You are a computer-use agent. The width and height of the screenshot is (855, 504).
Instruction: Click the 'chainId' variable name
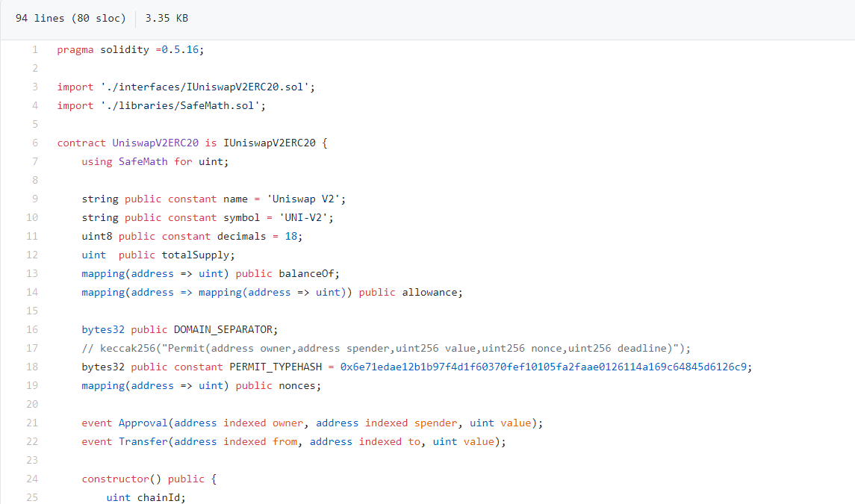pos(158,497)
